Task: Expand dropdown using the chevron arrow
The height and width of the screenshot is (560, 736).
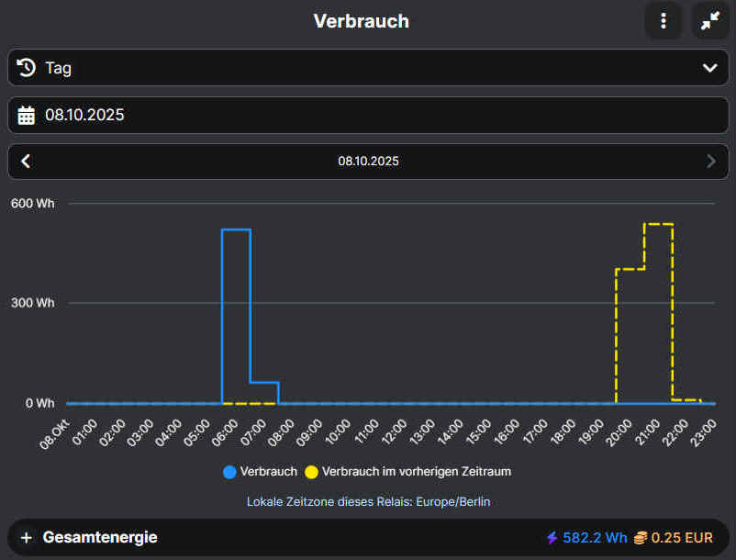Action: coord(709,68)
